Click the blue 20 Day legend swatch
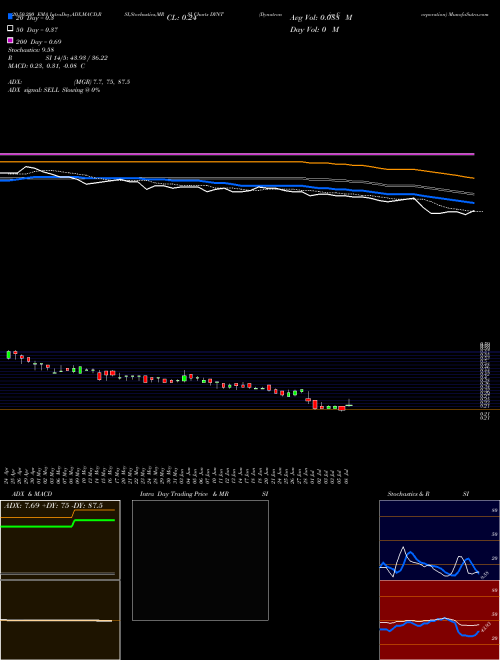 pyautogui.click(x=10, y=16)
